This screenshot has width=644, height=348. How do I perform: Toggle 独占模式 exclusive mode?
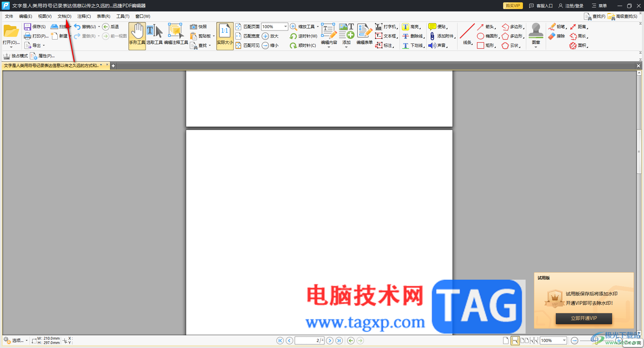pyautogui.click(x=15, y=56)
